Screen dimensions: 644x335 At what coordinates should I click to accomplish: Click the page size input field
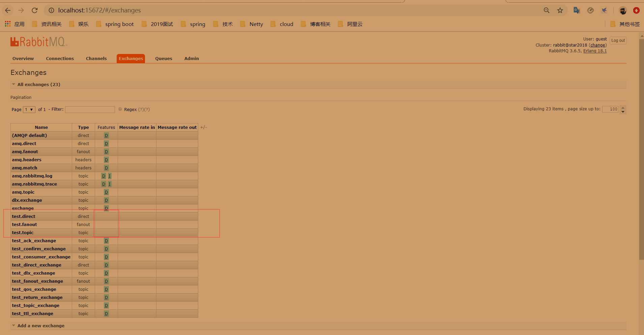tap(610, 109)
